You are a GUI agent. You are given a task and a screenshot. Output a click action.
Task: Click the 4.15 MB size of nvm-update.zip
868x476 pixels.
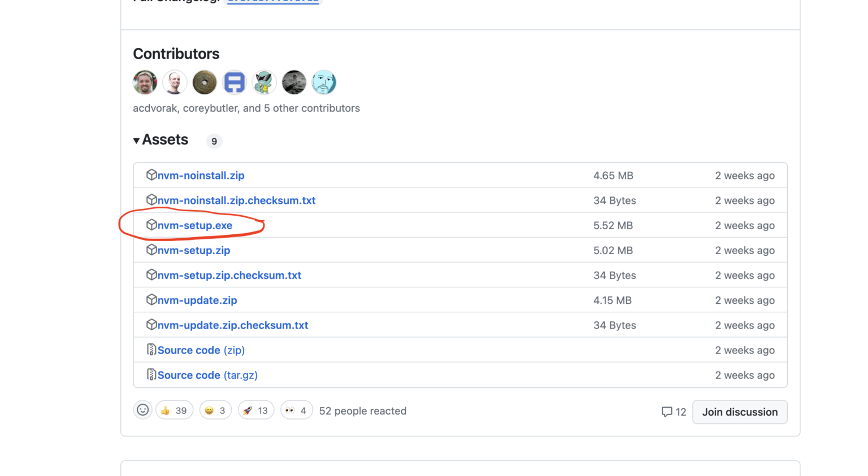click(613, 300)
